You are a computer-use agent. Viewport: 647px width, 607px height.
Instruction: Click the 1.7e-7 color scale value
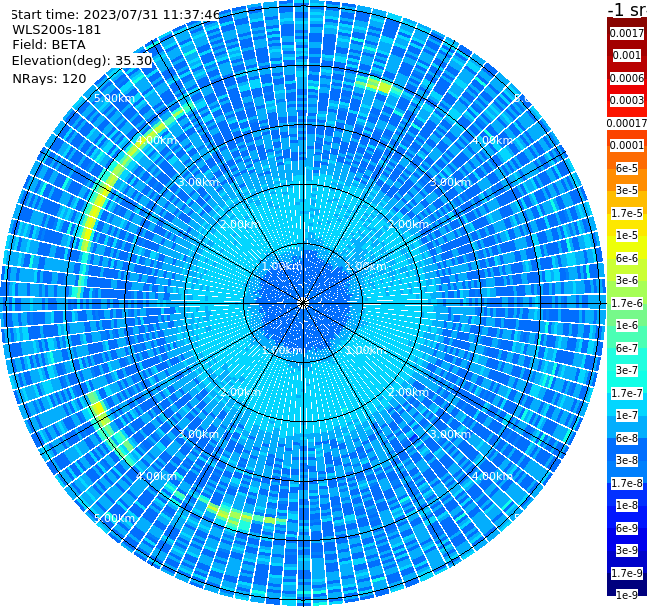(627, 393)
